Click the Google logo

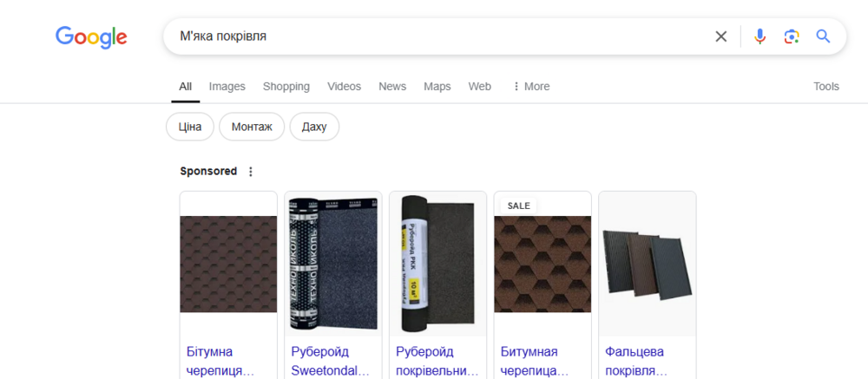click(91, 36)
